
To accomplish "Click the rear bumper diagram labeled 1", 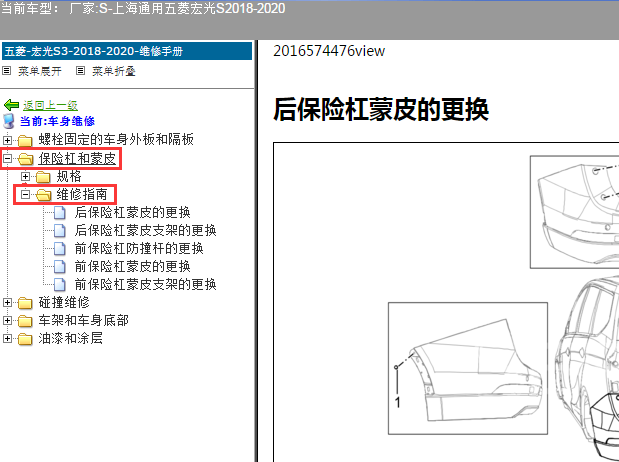I will tap(468, 368).
